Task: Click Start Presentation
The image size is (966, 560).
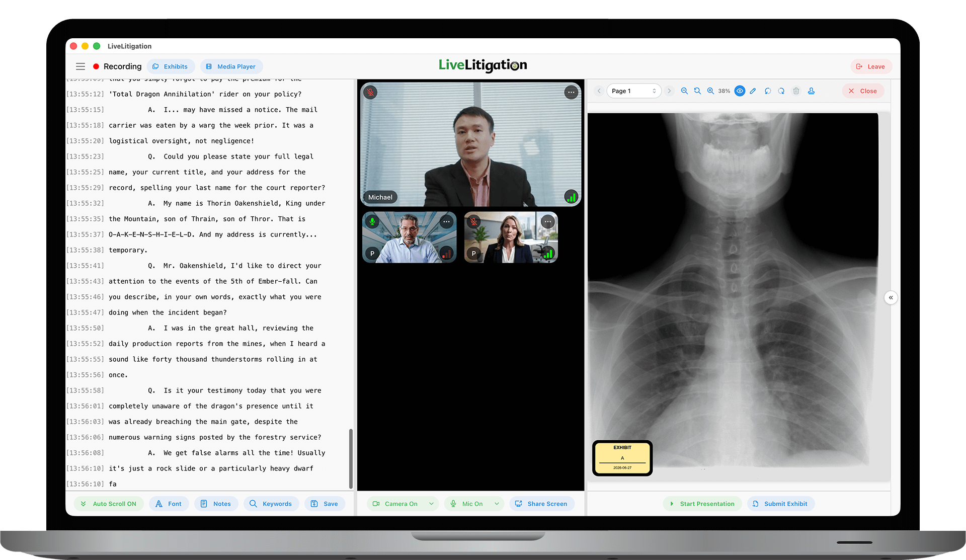Action: [702, 504]
